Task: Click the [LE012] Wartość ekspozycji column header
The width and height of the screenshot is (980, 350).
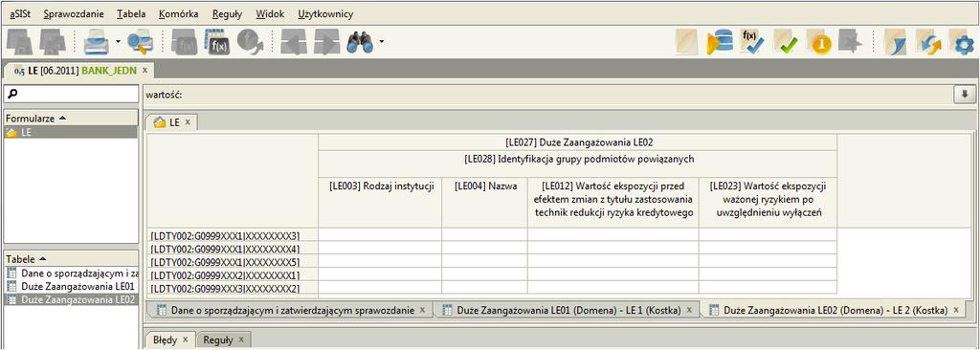Action: click(x=613, y=203)
